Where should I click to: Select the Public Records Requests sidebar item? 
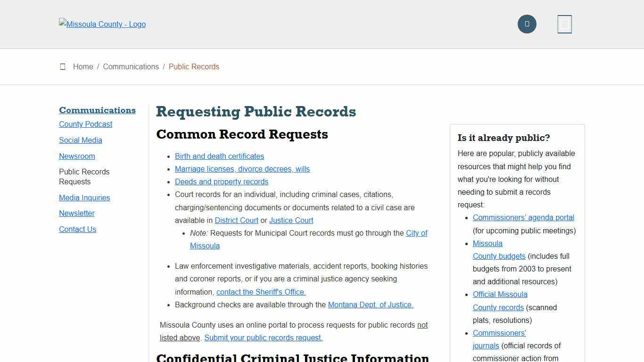pos(84,177)
